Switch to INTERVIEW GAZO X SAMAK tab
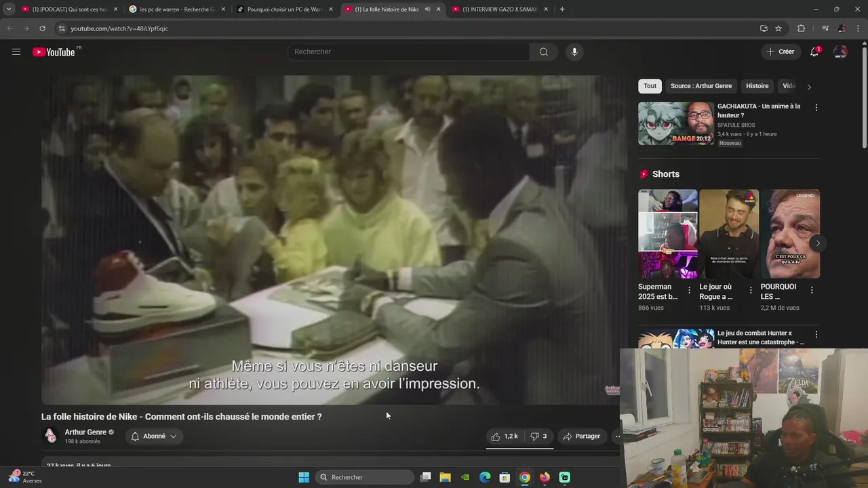This screenshot has width=868, height=488. (499, 9)
